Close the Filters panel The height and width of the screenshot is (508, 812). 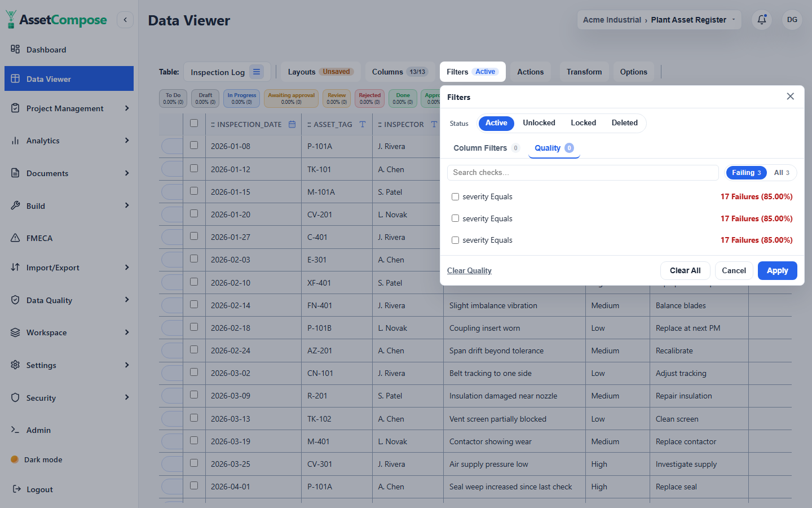[x=791, y=97]
